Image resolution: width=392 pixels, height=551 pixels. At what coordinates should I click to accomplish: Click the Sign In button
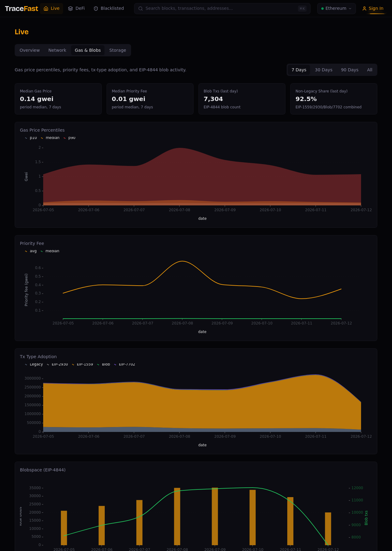click(x=373, y=9)
